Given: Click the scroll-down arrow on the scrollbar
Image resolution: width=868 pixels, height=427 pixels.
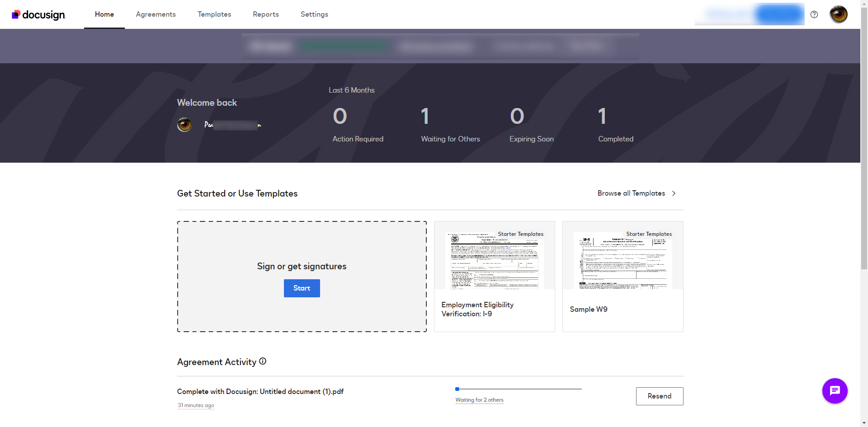Looking at the screenshot, I should (x=864, y=423).
